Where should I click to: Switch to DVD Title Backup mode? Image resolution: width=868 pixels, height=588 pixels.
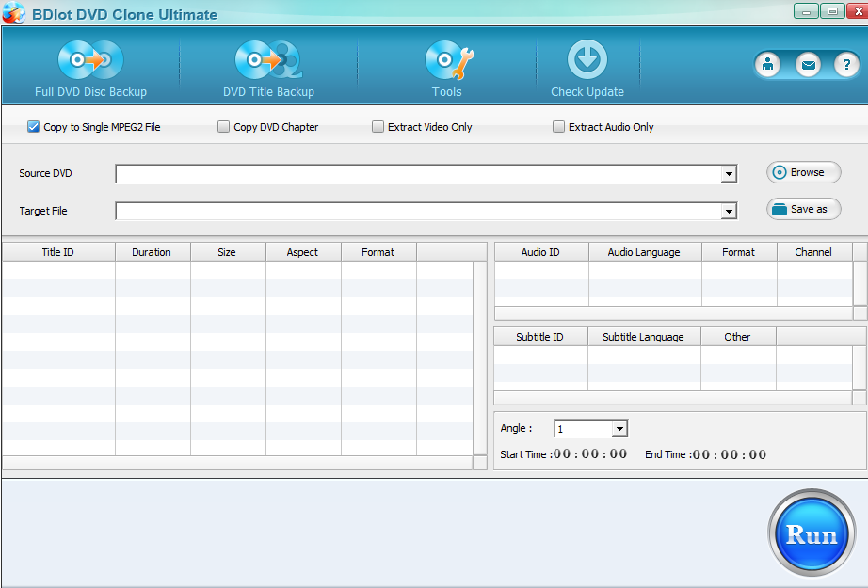[268, 69]
